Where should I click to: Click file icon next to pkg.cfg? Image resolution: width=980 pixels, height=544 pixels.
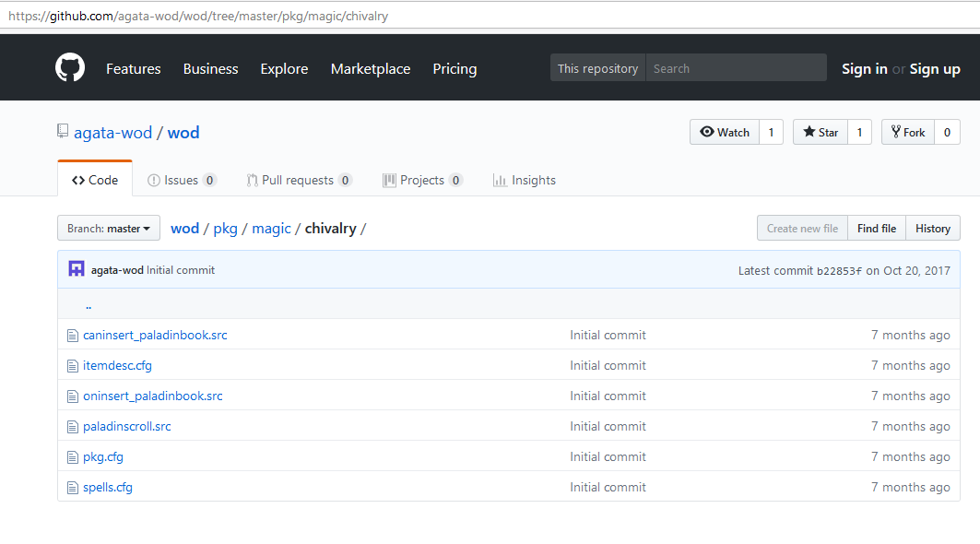[73, 457]
